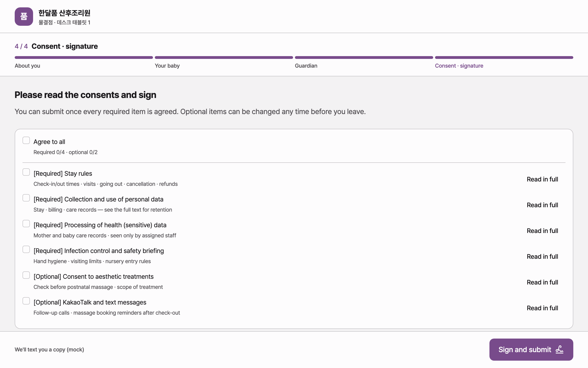The image size is (588, 368).
Task: Open full text of health data consent
Action: tap(542, 231)
